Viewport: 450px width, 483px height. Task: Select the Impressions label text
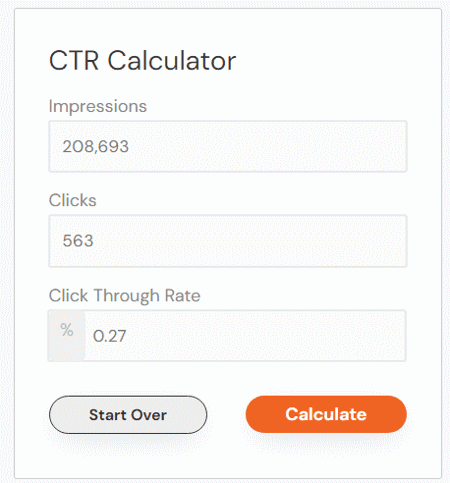(x=98, y=106)
